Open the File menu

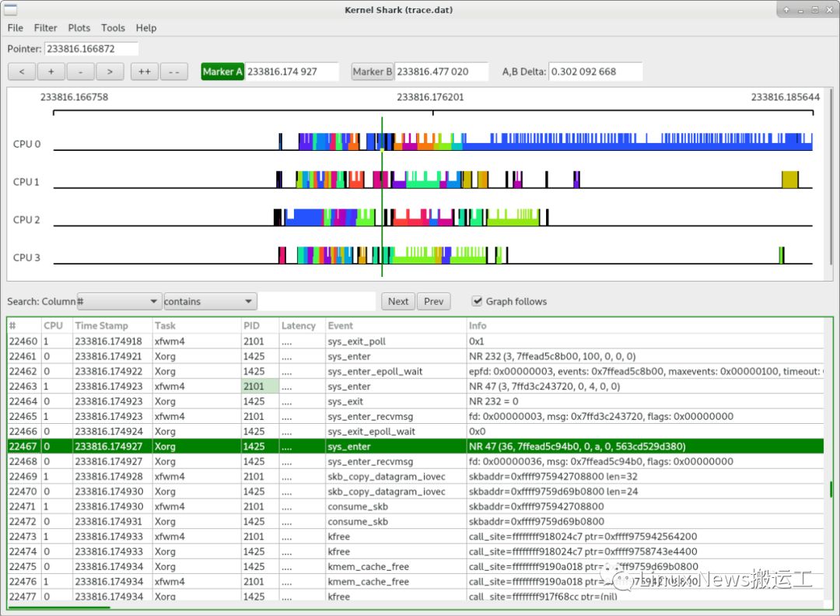click(15, 28)
